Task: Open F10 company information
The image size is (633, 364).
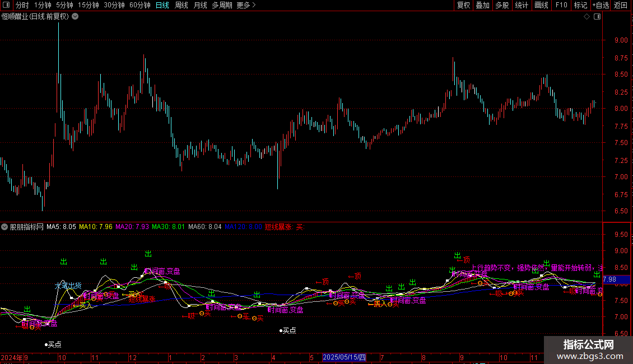Action: (x=561, y=5)
